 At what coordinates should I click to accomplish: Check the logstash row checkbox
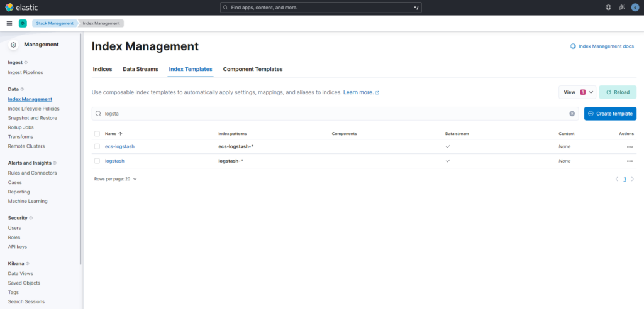click(x=97, y=161)
